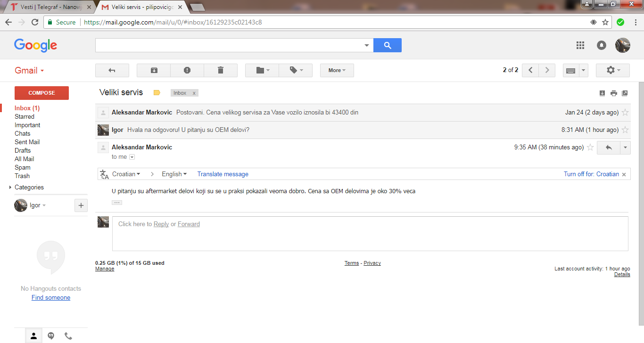
Task: Click the notifications bell icon
Action: [x=602, y=45]
